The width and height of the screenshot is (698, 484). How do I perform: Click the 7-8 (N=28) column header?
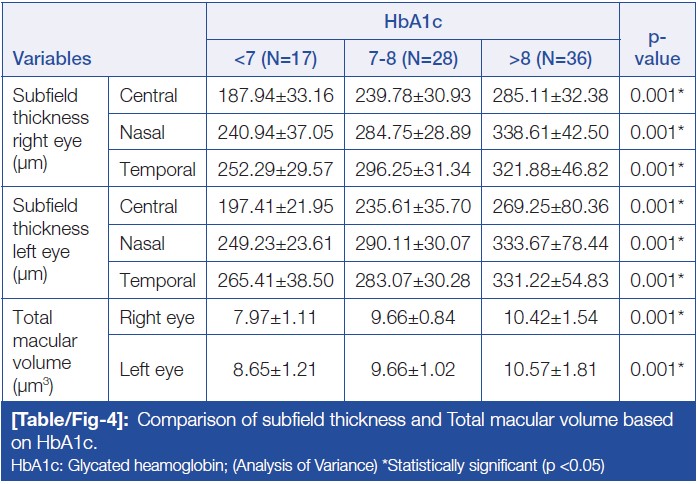point(411,58)
